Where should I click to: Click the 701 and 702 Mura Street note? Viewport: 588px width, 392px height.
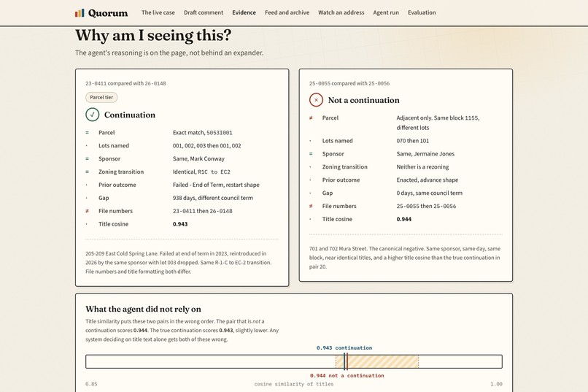point(405,258)
